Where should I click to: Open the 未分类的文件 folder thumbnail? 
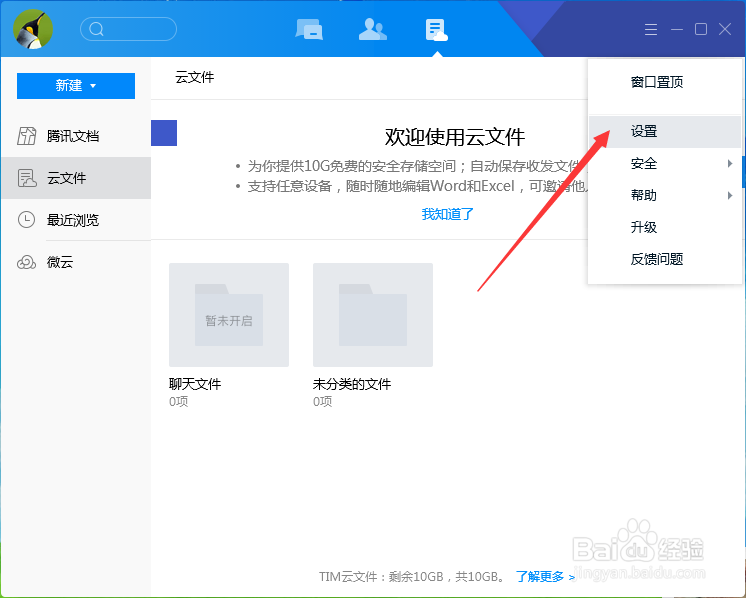click(x=373, y=315)
